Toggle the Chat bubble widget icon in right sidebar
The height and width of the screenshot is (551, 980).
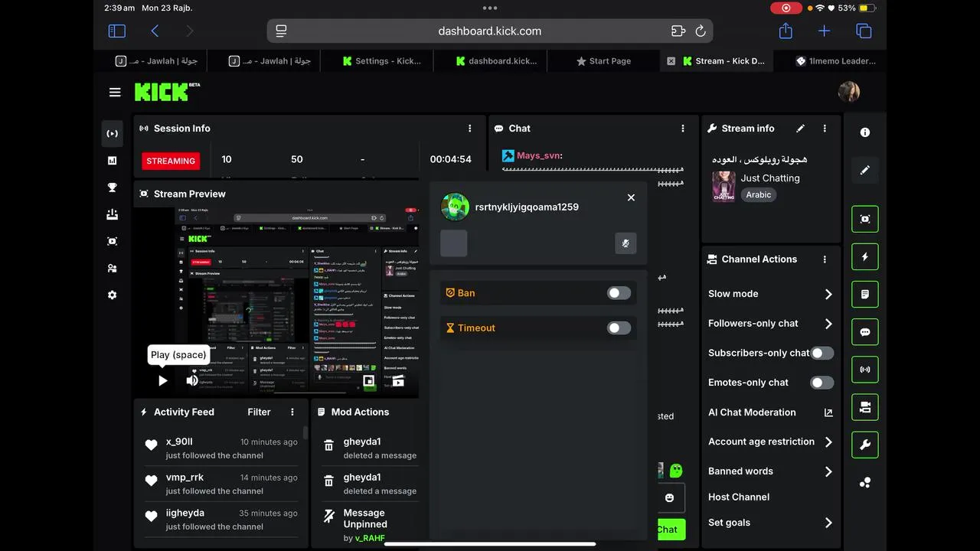(x=865, y=332)
